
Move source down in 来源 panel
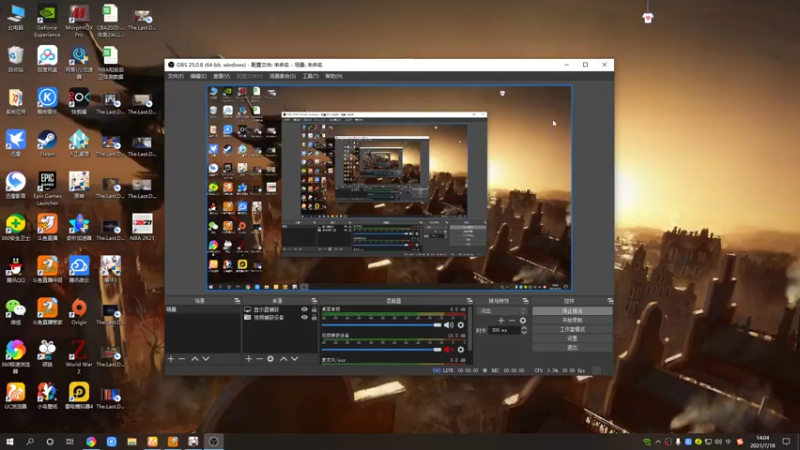tap(294, 359)
